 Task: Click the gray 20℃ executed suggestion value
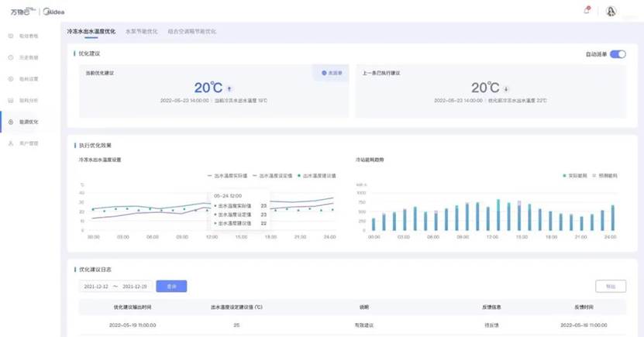pos(485,88)
